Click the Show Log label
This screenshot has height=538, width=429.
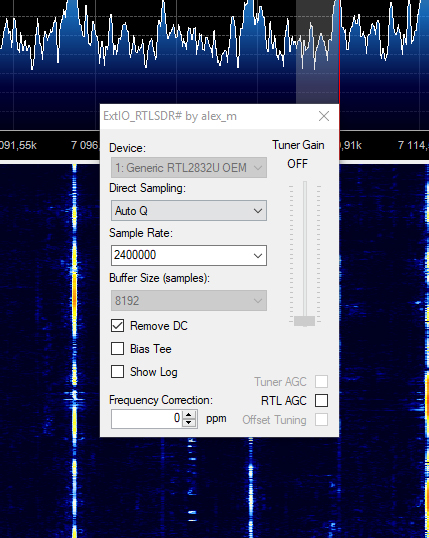pyautogui.click(x=154, y=372)
